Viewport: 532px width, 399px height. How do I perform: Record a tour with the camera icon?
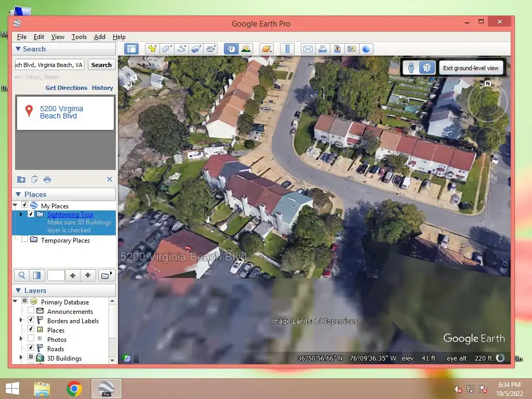pos(211,49)
